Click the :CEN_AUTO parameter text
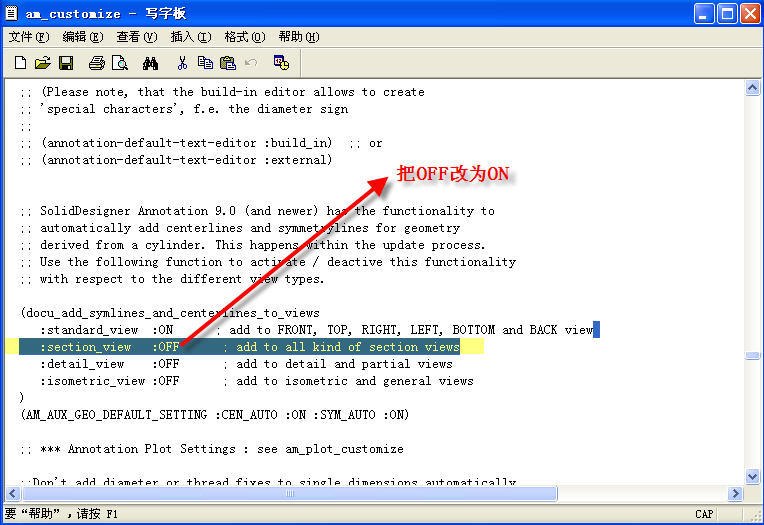The height and width of the screenshot is (525, 764). [x=246, y=415]
